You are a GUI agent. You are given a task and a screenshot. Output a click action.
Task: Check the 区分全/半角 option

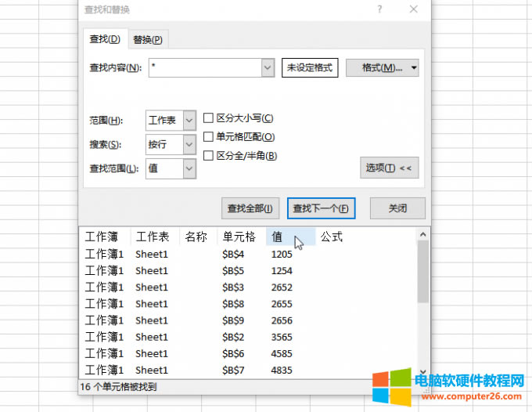(x=209, y=156)
